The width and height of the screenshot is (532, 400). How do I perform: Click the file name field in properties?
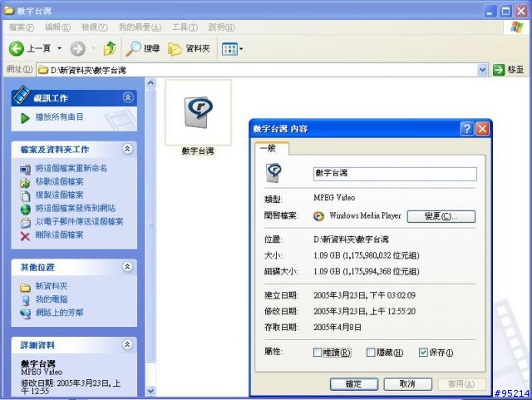click(395, 174)
